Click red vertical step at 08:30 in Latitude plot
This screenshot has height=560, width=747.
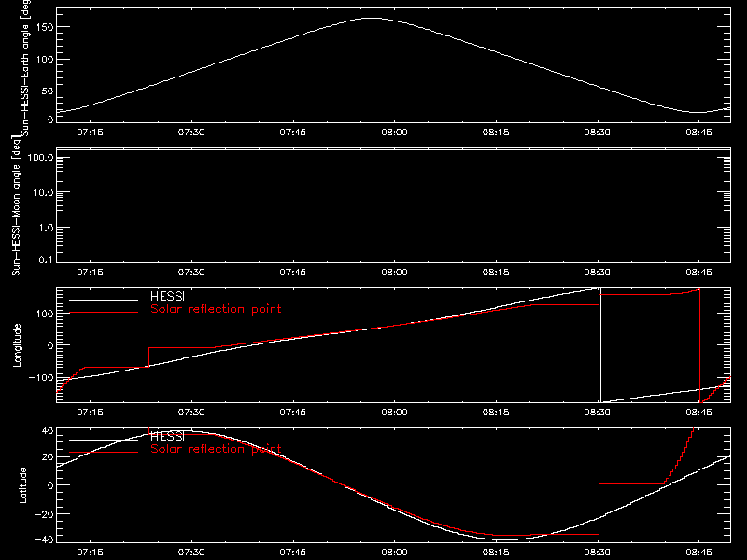[x=599, y=509]
